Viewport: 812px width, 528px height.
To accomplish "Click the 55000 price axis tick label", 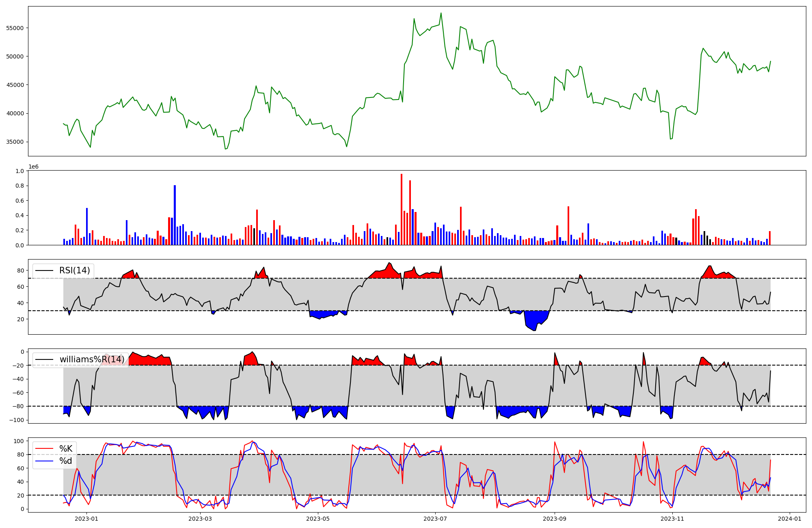I will point(15,28).
